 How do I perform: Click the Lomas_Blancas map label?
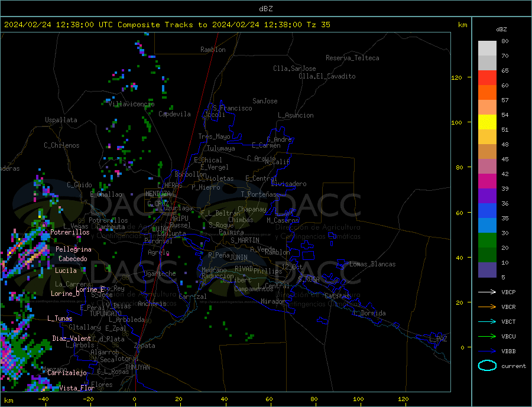coord(372,264)
